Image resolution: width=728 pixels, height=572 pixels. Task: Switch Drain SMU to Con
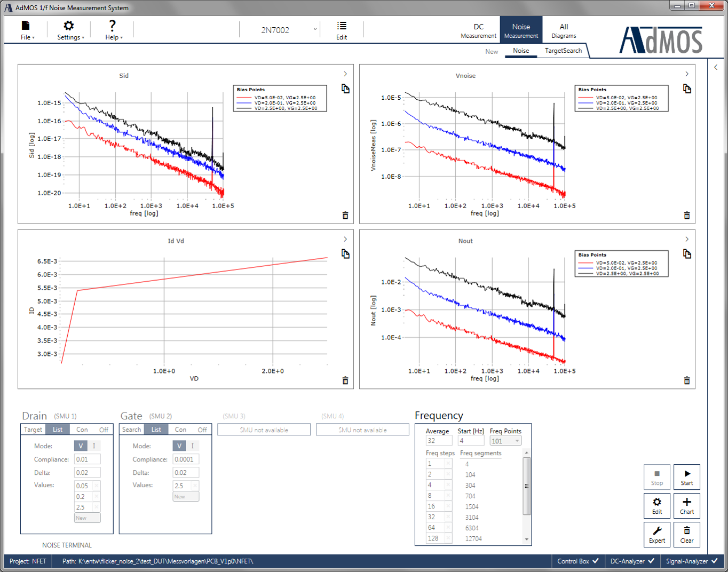[82, 430]
